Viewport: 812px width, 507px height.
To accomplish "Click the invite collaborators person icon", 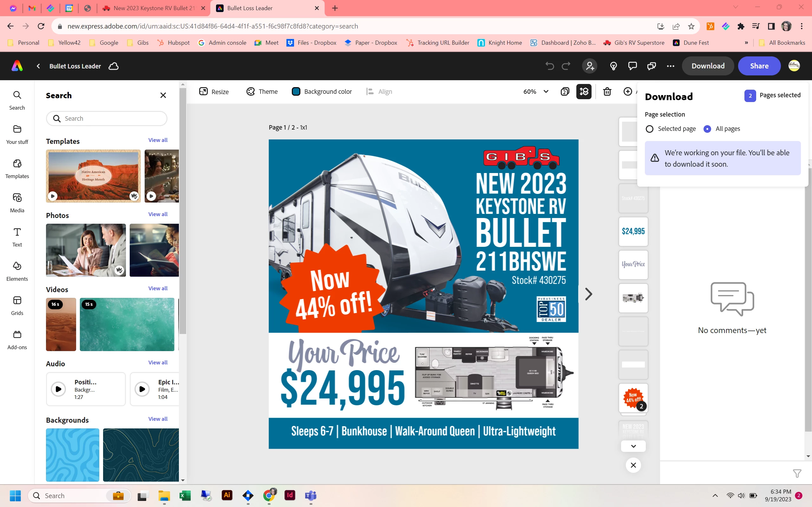I will click(590, 66).
